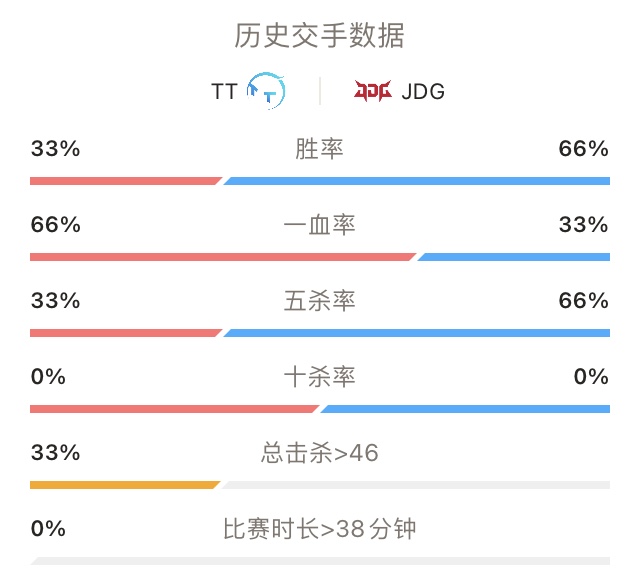Click the TT team logo icon
The image size is (640, 578).
266,91
